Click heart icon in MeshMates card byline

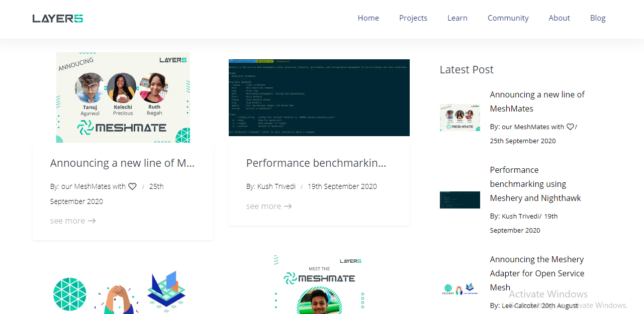[133, 186]
